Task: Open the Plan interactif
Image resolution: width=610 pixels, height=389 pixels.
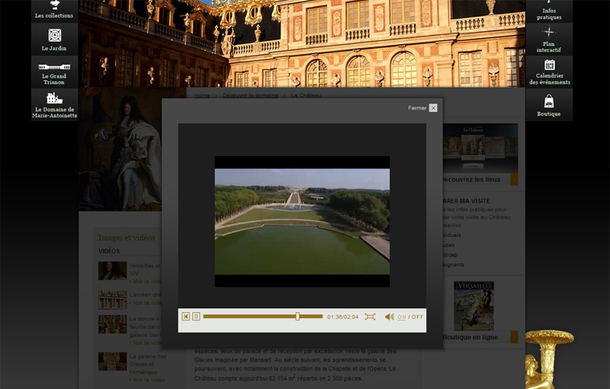Action: [549, 39]
